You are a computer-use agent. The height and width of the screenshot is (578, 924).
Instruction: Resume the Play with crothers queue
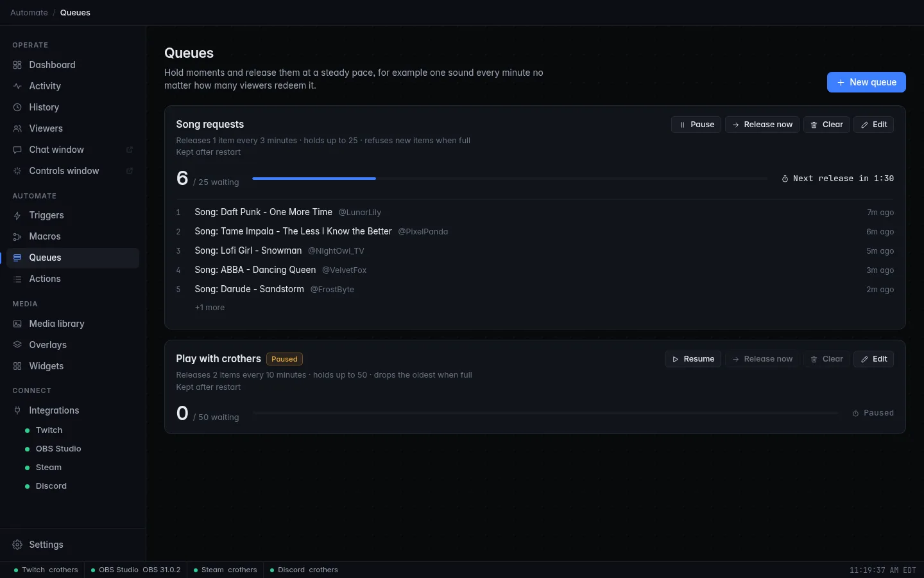click(693, 359)
